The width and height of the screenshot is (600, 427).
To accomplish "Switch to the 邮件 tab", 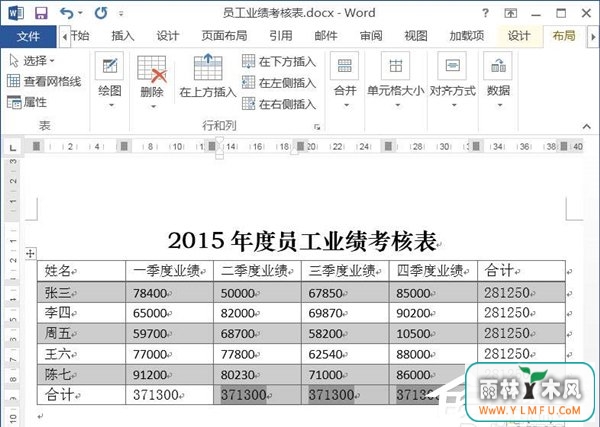I will point(326,36).
